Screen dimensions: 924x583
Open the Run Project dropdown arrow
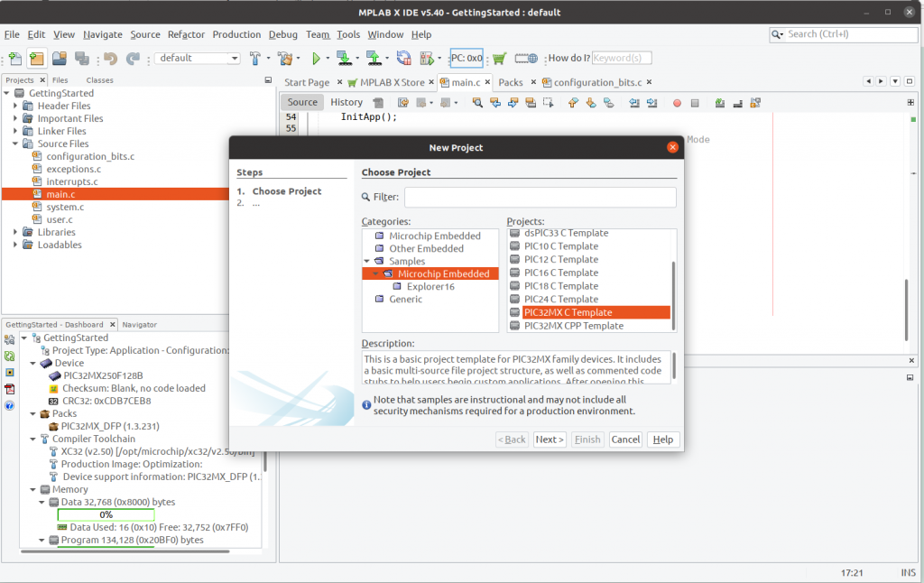328,59
